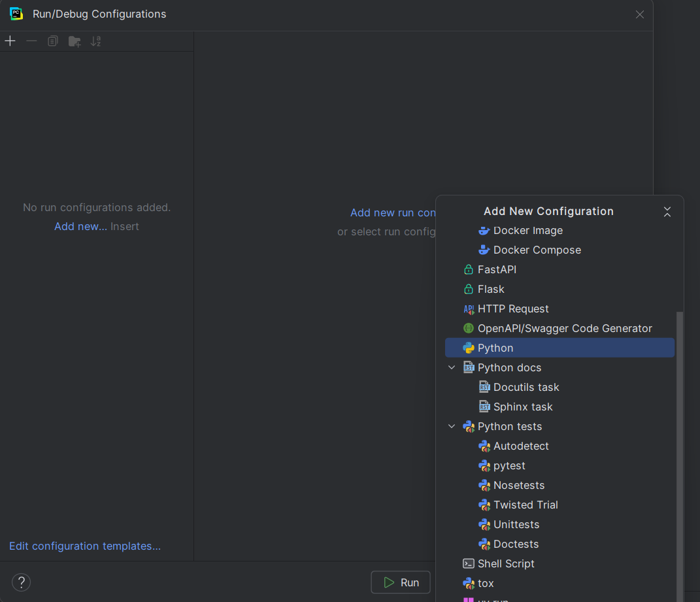The height and width of the screenshot is (602, 700).
Task: Click the Sort Configurations alphabetically icon
Action: pyautogui.click(x=95, y=41)
